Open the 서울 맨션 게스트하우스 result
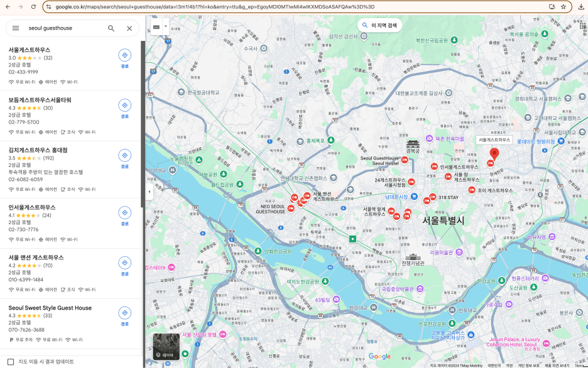 pyautogui.click(x=36, y=257)
